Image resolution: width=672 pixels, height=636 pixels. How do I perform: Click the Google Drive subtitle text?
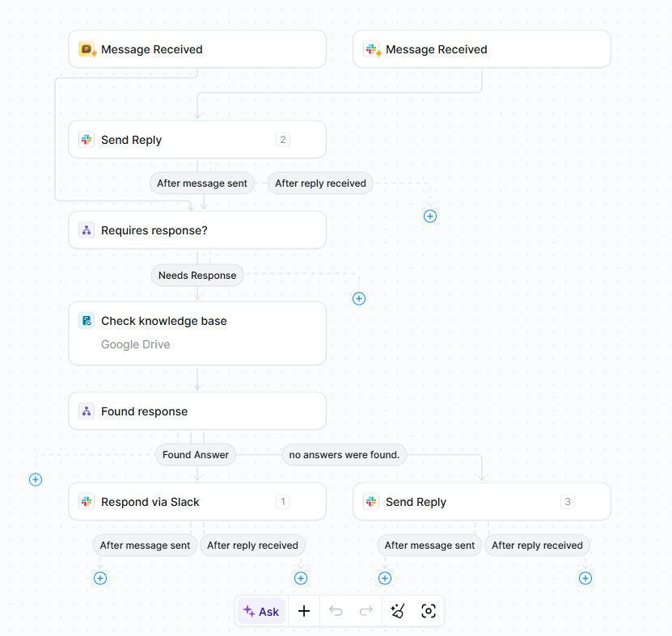(x=135, y=344)
